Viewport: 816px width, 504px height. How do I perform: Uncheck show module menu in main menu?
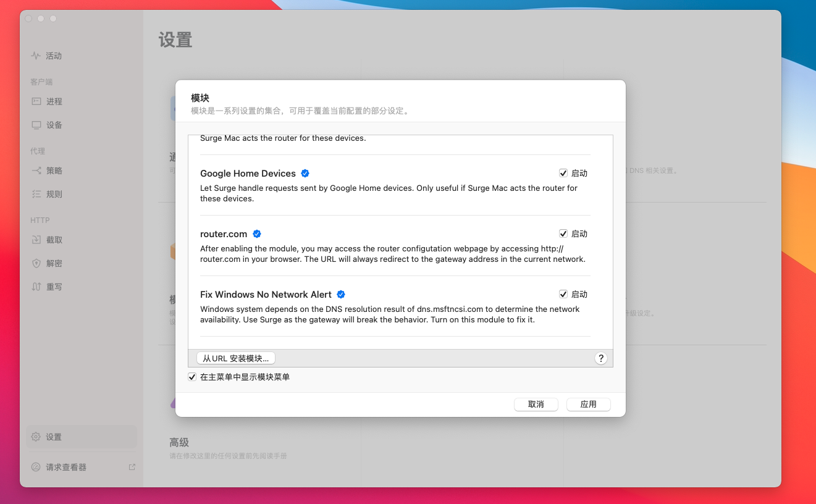(x=193, y=377)
